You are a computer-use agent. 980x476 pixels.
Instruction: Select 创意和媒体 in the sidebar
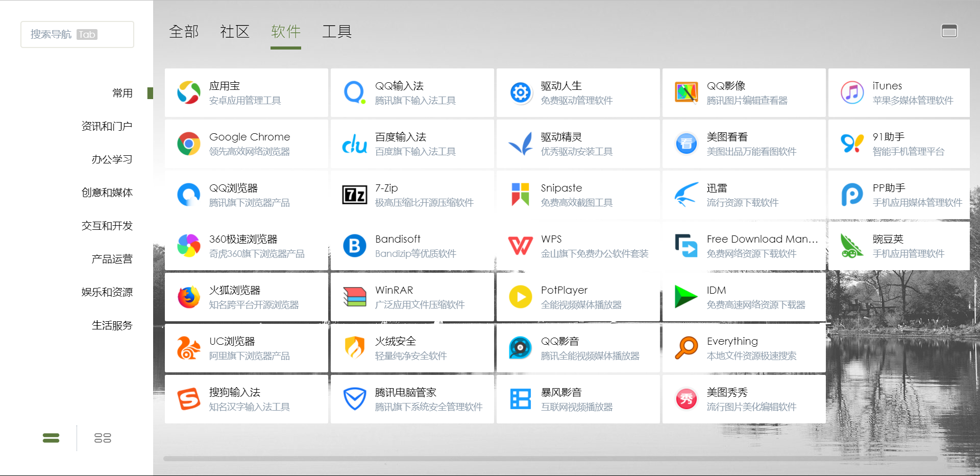point(107,193)
